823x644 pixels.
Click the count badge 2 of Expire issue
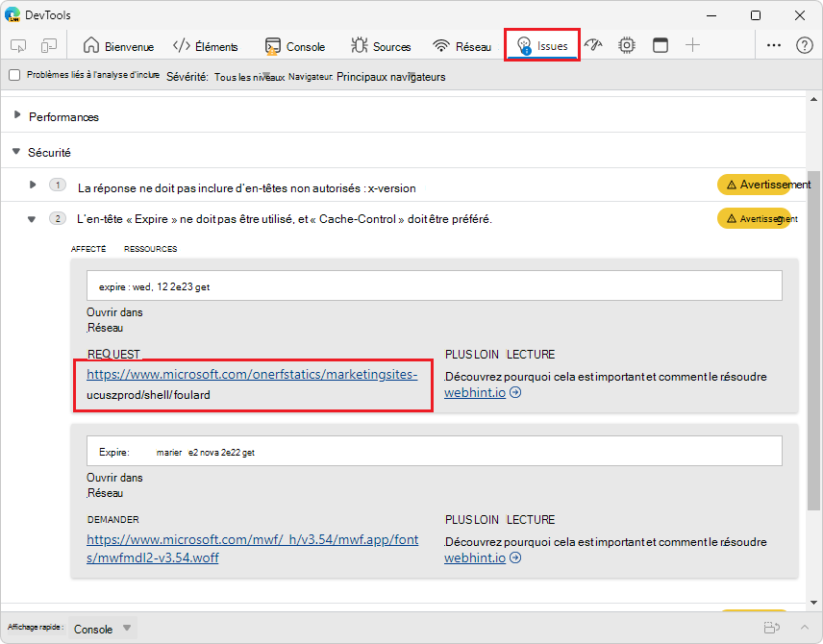58,218
